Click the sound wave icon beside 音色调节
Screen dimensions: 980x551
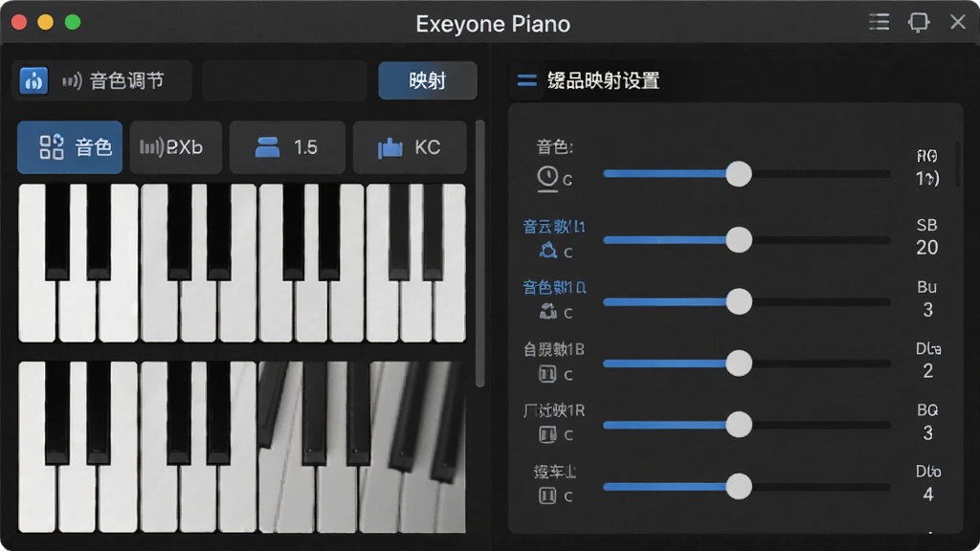72,80
